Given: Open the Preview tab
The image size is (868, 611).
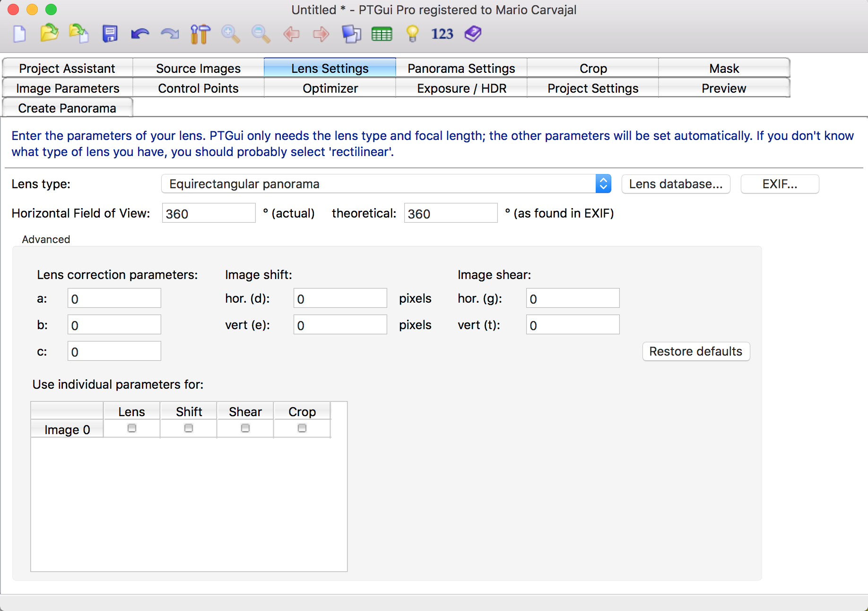Looking at the screenshot, I should 724,88.
